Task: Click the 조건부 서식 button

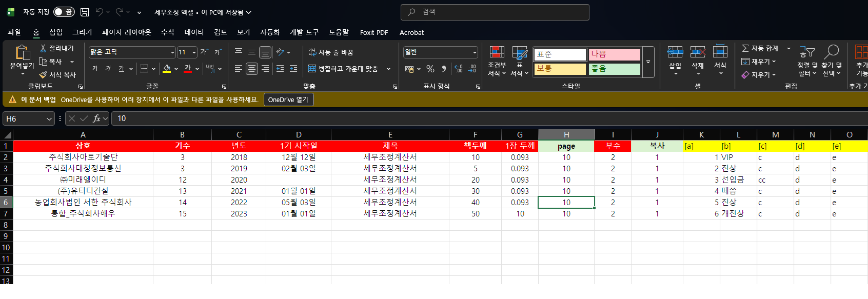Action: (497, 61)
